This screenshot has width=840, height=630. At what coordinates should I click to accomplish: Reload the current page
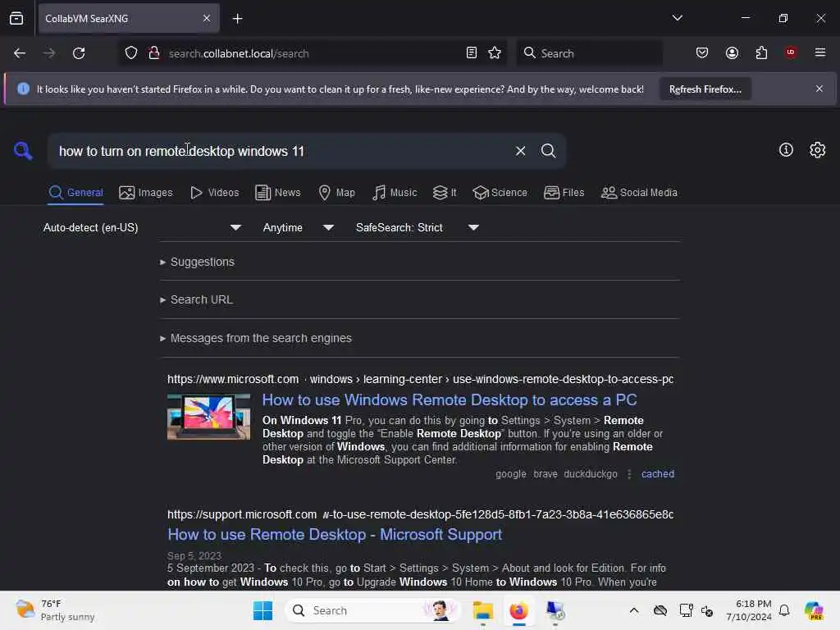pyautogui.click(x=79, y=53)
